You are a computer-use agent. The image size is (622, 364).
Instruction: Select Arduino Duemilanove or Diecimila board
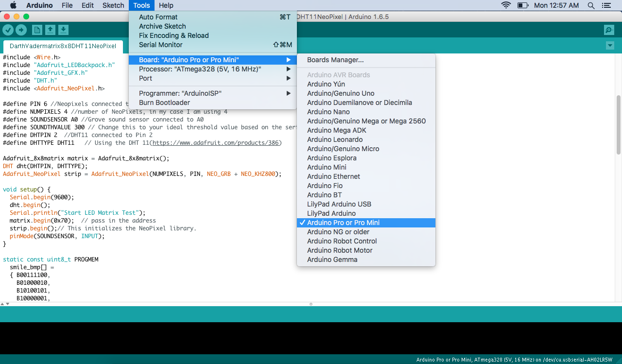pyautogui.click(x=366, y=103)
